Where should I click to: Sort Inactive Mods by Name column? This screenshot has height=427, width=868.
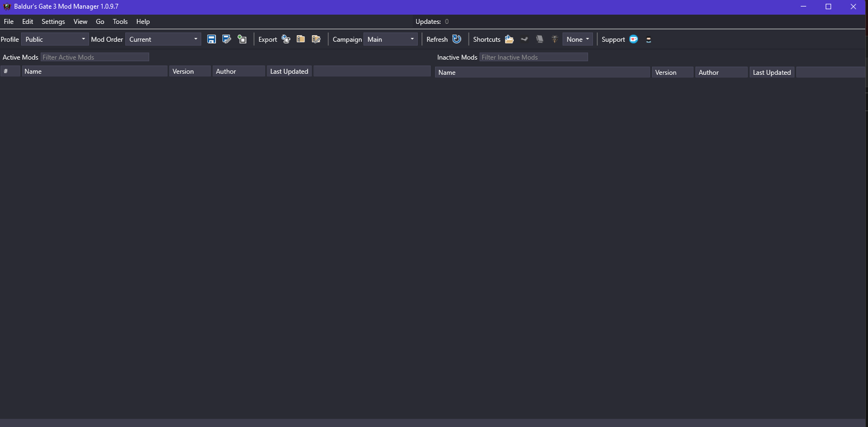coord(542,72)
